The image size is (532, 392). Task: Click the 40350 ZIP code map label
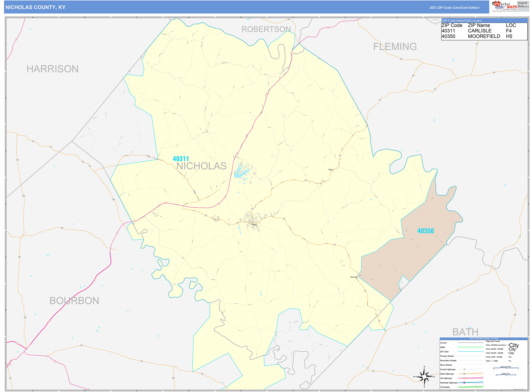425,231
